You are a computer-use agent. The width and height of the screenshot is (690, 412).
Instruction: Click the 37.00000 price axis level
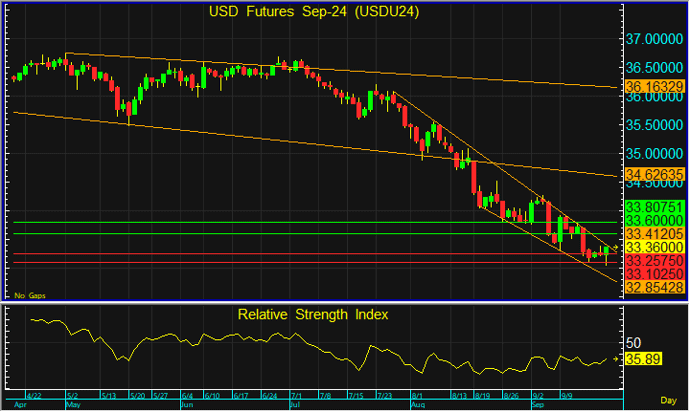click(655, 40)
